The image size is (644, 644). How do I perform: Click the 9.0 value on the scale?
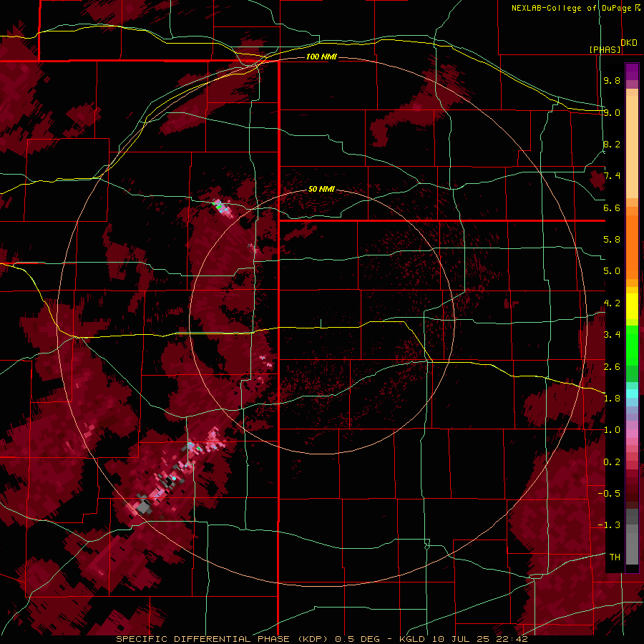coord(612,113)
